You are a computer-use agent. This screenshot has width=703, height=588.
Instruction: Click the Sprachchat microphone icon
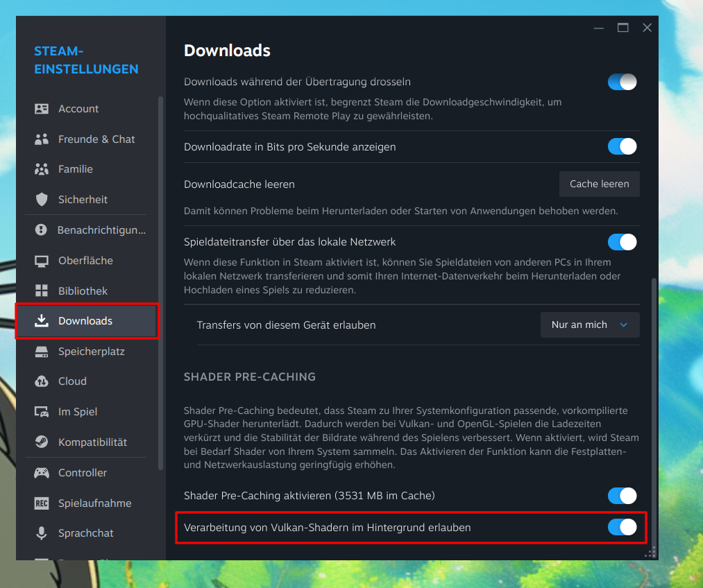pyautogui.click(x=41, y=533)
